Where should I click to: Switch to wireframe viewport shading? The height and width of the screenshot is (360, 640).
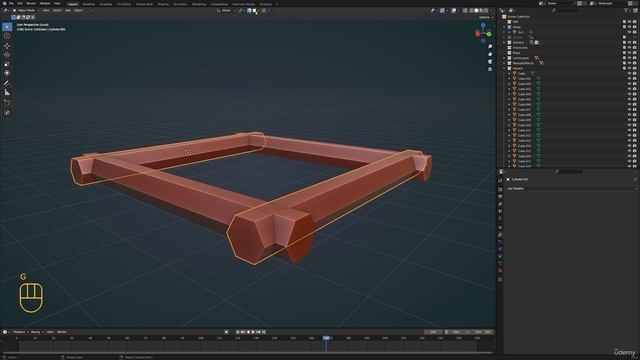coord(471,10)
